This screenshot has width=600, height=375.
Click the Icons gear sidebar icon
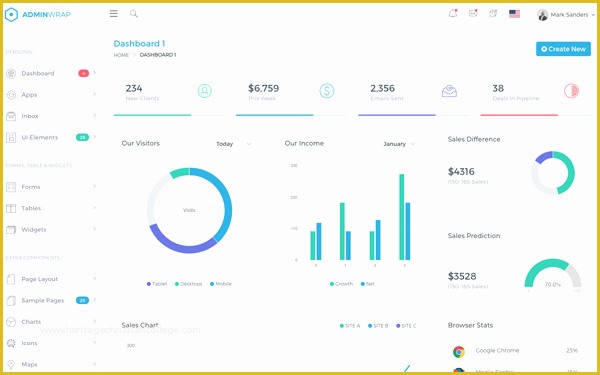(x=11, y=343)
